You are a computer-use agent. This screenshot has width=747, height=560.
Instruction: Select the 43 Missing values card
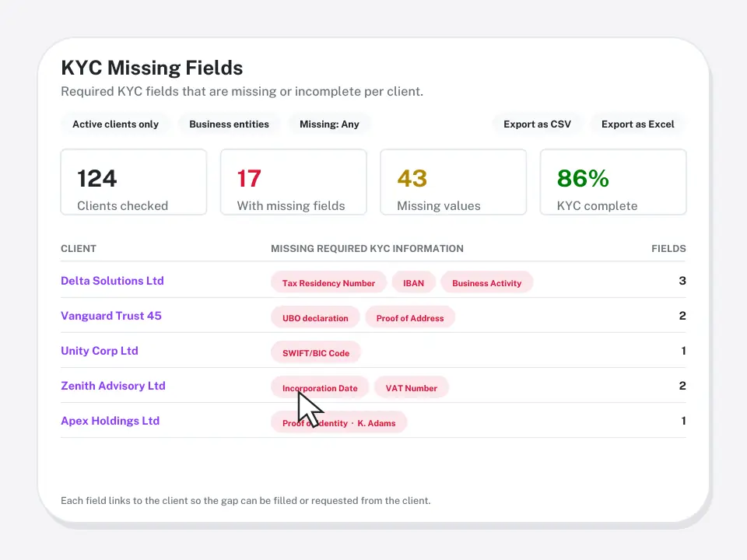453,182
